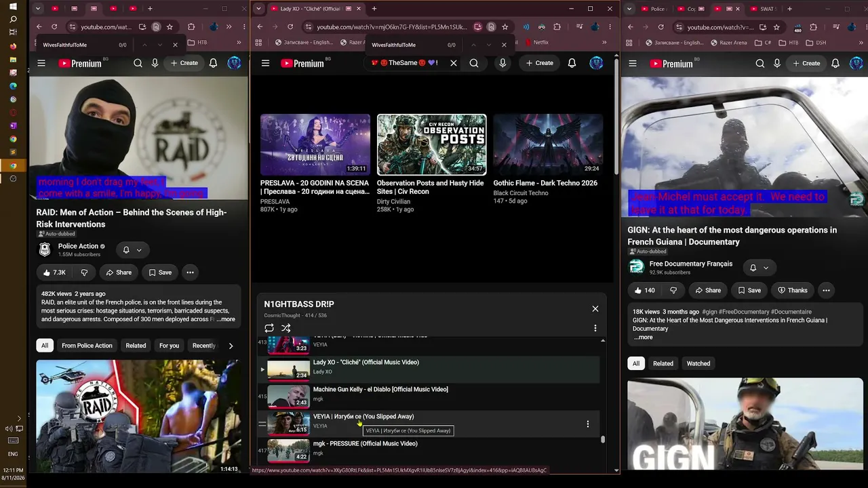Reload the page in the middle window

[x=290, y=27]
